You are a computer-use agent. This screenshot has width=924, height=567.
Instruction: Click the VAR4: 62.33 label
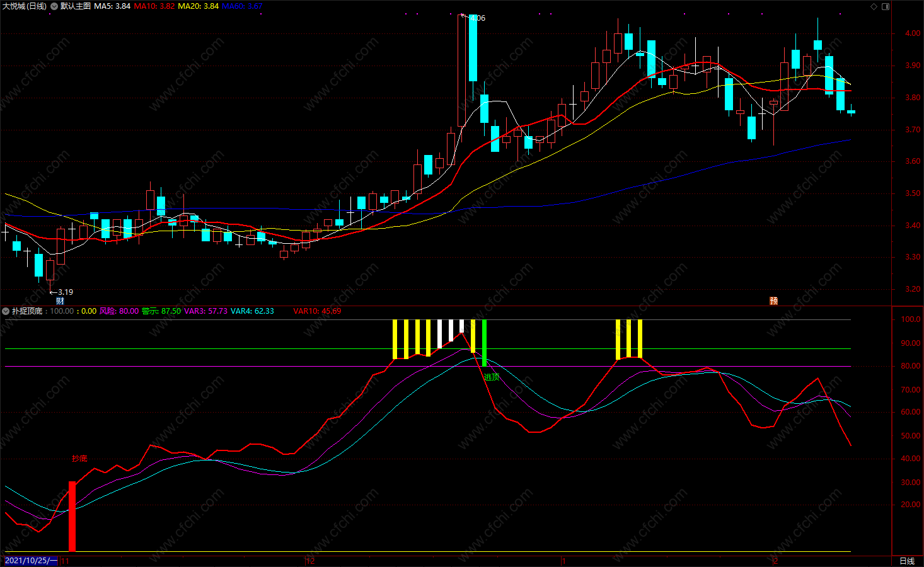coord(252,311)
